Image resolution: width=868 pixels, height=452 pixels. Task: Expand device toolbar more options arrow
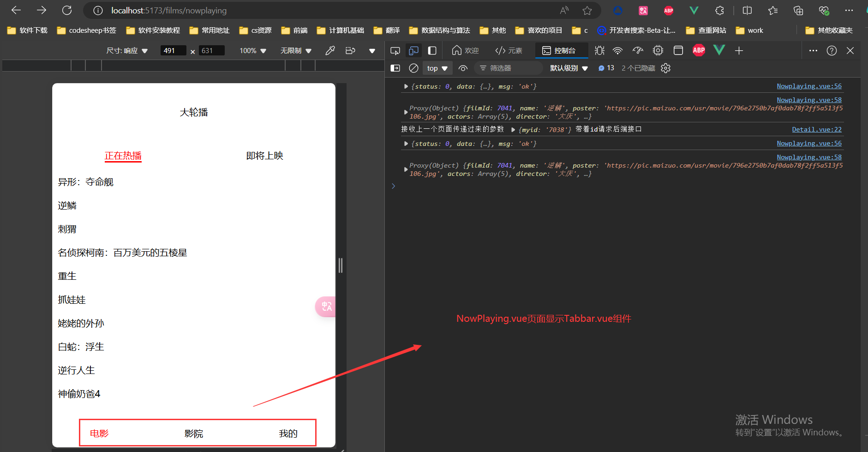coord(372,51)
